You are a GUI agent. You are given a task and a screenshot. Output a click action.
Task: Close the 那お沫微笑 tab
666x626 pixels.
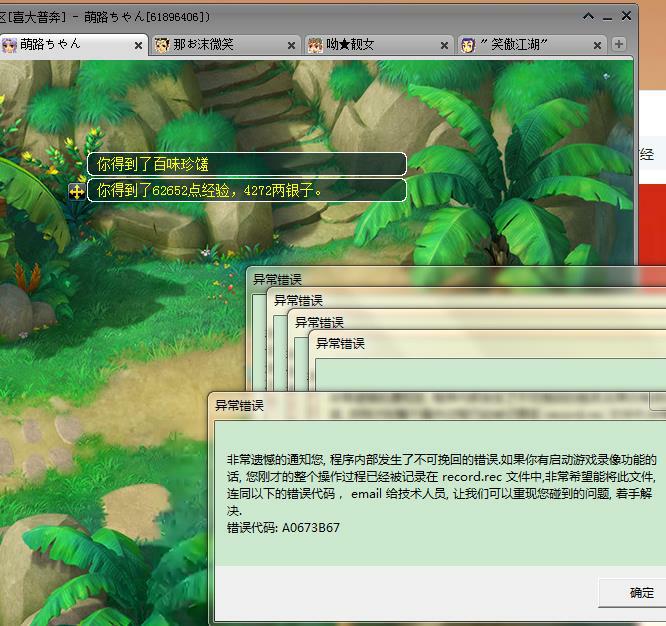coord(291,45)
